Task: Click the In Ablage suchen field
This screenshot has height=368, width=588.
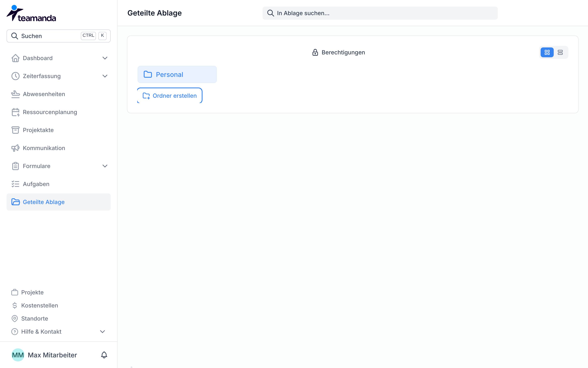Action: [380, 13]
